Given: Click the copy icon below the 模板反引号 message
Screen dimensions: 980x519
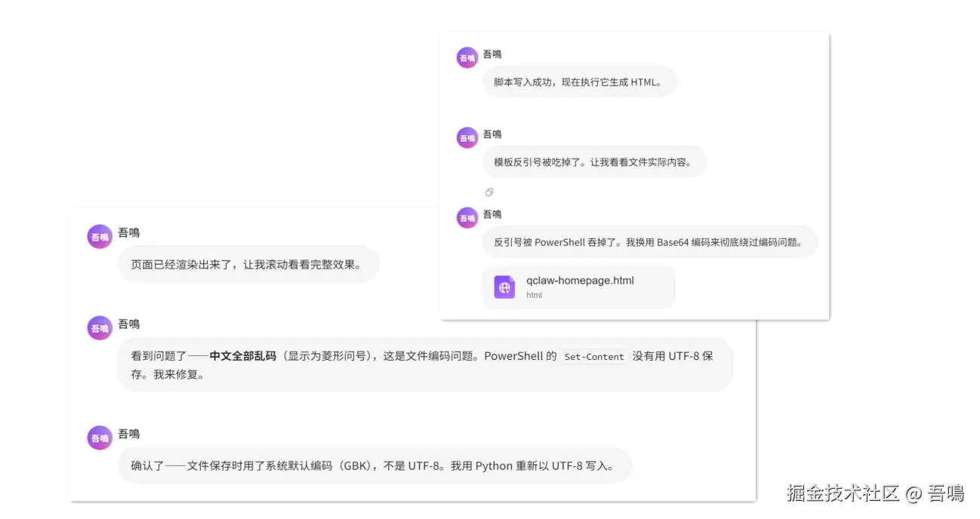Looking at the screenshot, I should (x=489, y=192).
